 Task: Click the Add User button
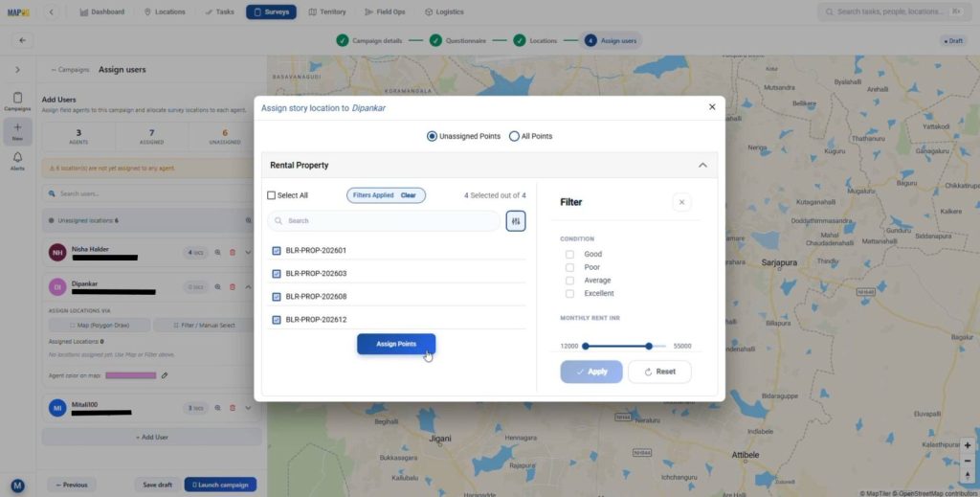pyautogui.click(x=152, y=438)
